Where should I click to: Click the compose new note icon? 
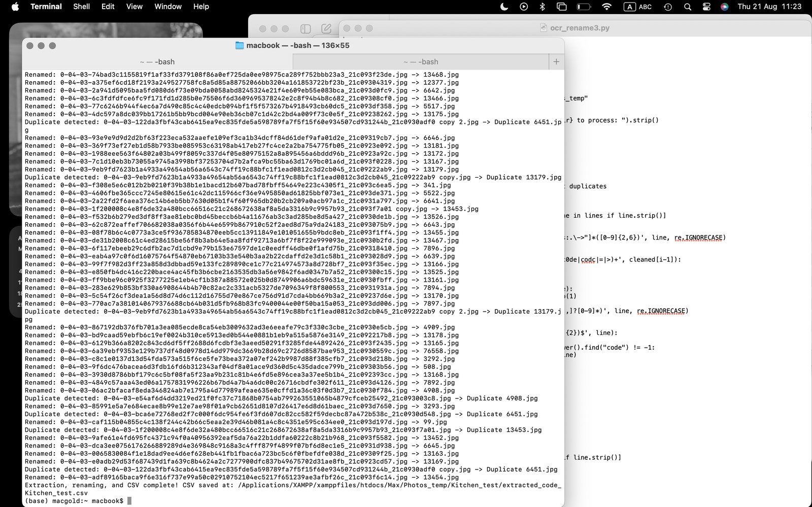pyautogui.click(x=326, y=29)
